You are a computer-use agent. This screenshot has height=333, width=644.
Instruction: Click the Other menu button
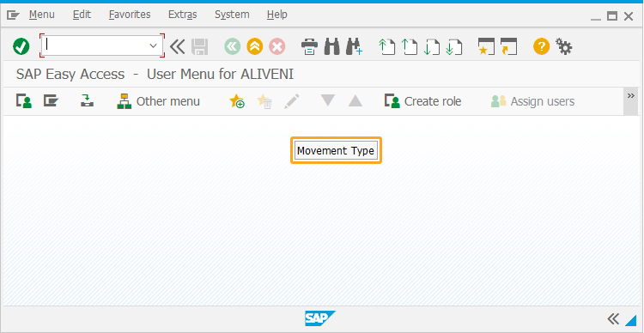click(159, 101)
